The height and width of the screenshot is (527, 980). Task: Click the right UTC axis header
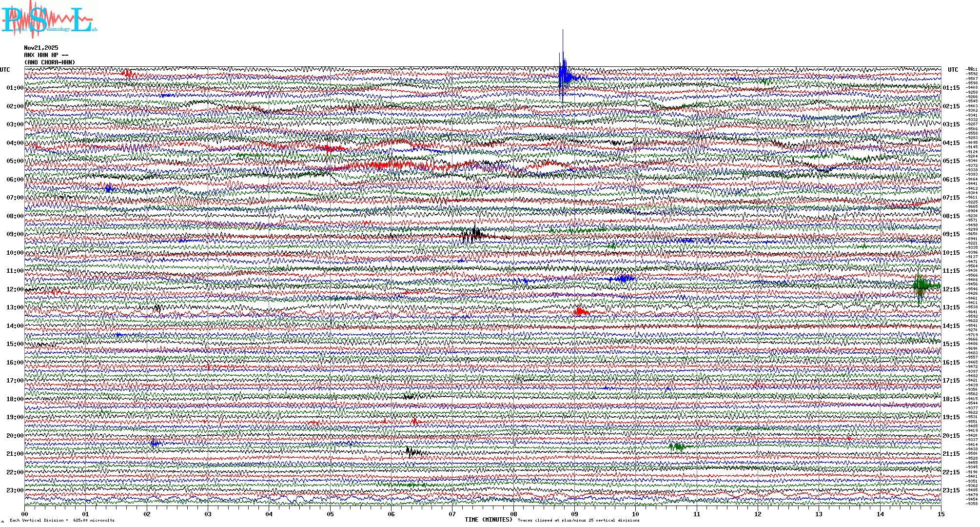[x=953, y=70]
